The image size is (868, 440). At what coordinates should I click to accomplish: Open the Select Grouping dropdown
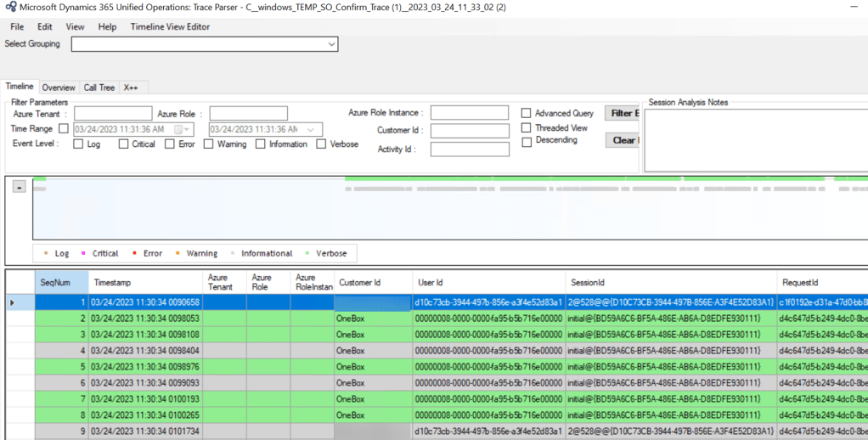click(331, 44)
